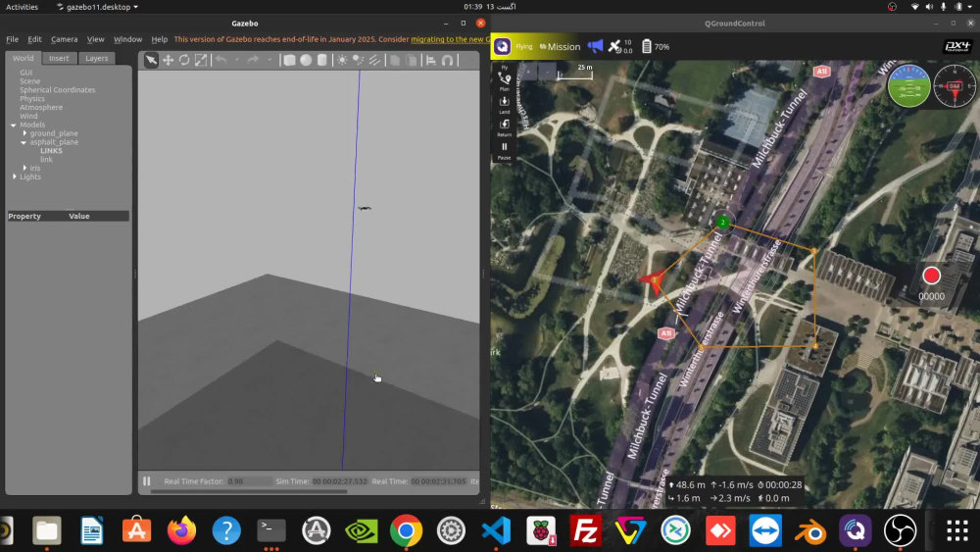Viewport: 980px width, 552px height.
Task: Switch to the Insert tab
Action: pyautogui.click(x=59, y=58)
